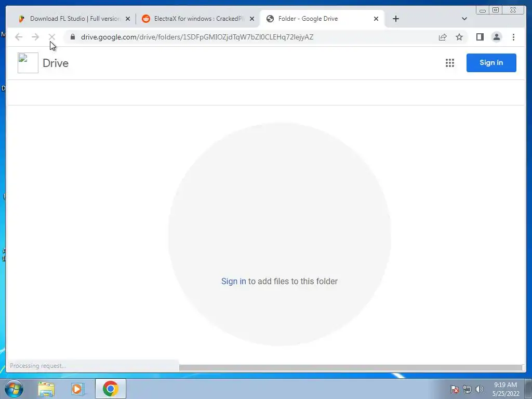Viewport: 532px width, 399px height.
Task: Open the Chrome profile avatar menu
Action: point(496,37)
